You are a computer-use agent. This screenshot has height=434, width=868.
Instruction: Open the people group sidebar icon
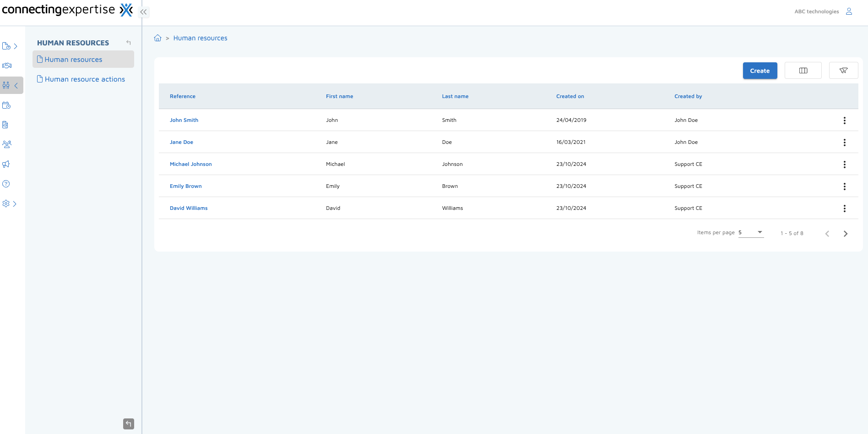coord(7,144)
